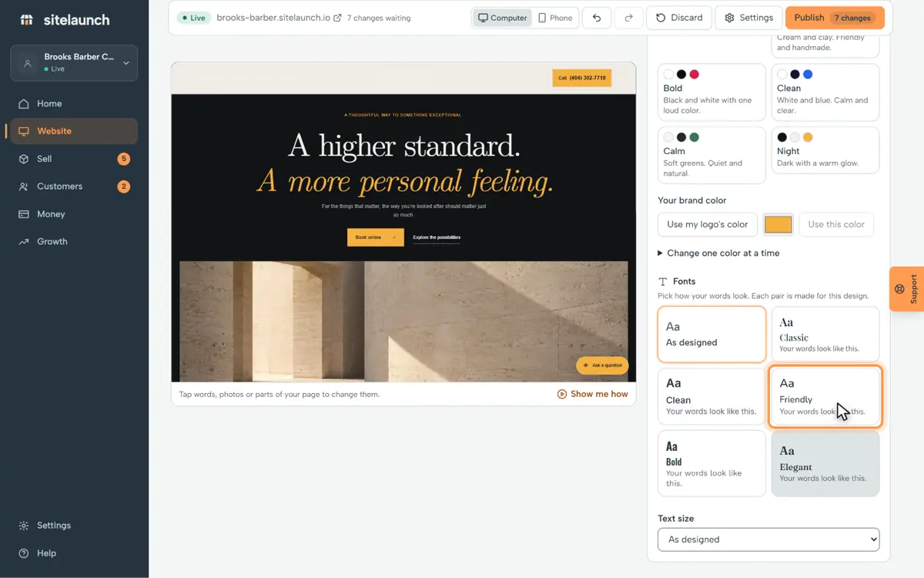Click the Growth chart icon
The width and height of the screenshot is (924, 578).
coord(24,242)
